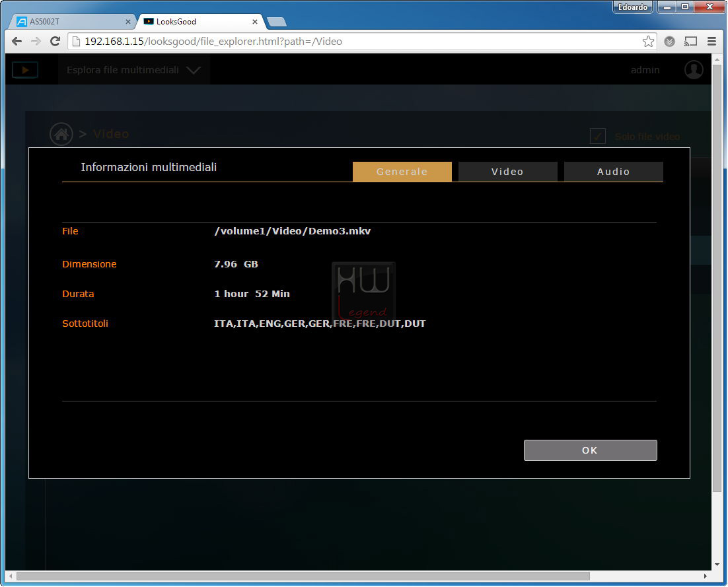Reload the current page
The height and width of the screenshot is (587, 728).
55,42
